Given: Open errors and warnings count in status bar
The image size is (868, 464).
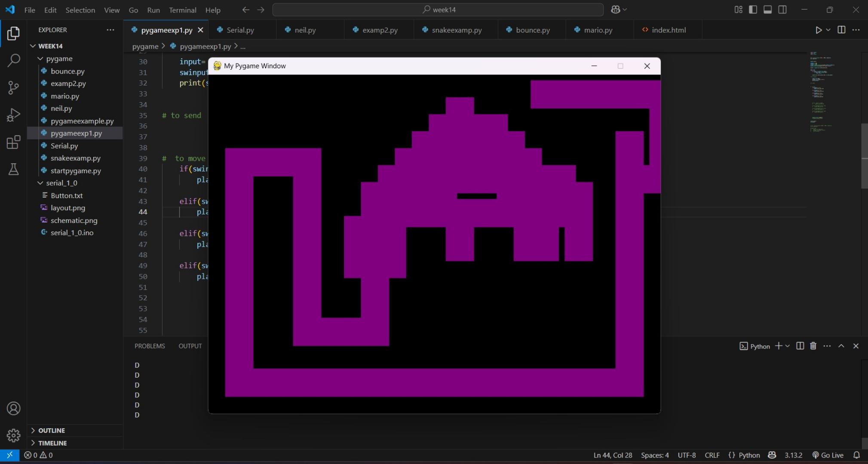Looking at the screenshot, I should click(x=38, y=455).
